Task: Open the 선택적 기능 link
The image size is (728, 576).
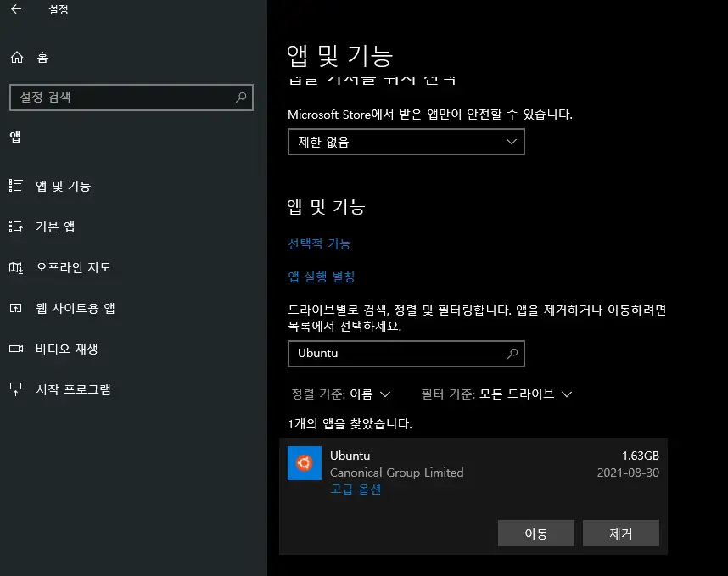Action: coord(319,243)
